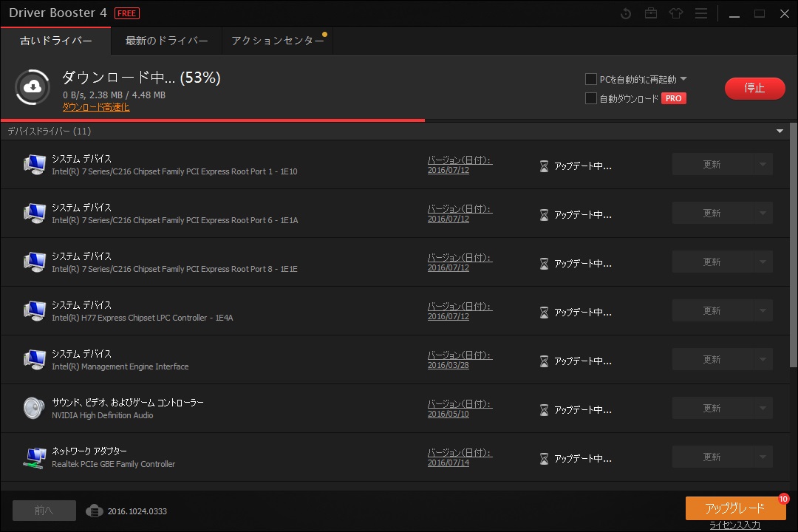Click hourglass icon in NVIDIA Audio row

click(x=544, y=410)
